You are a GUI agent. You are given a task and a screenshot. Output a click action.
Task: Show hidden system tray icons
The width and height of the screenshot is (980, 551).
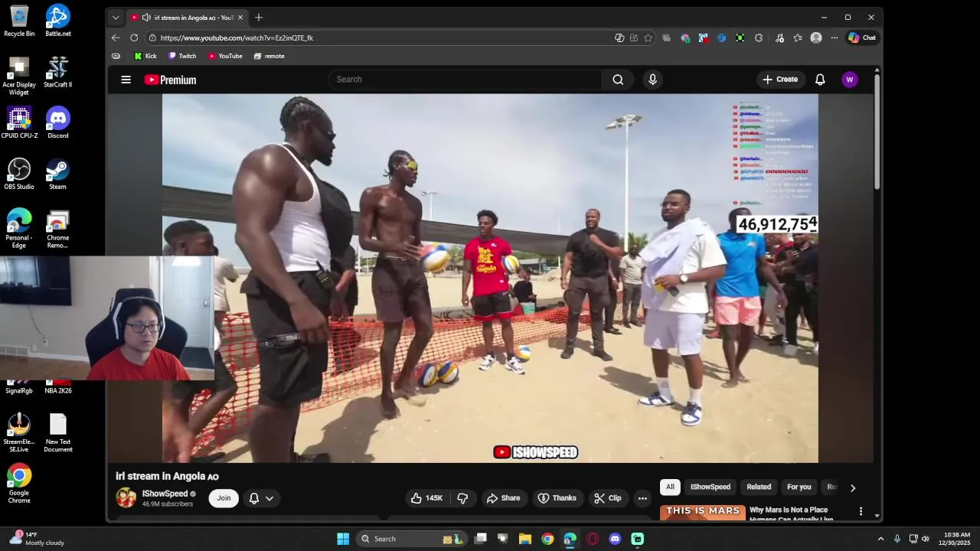click(880, 539)
